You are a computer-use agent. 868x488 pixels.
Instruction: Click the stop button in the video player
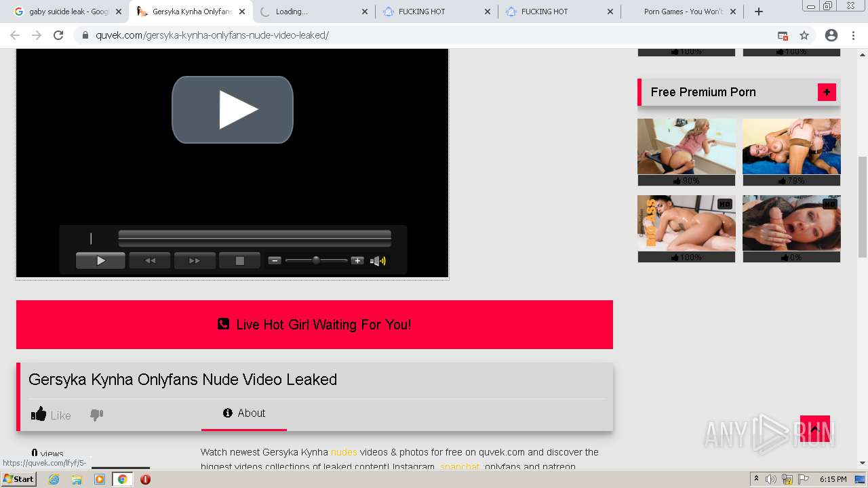tap(239, 260)
